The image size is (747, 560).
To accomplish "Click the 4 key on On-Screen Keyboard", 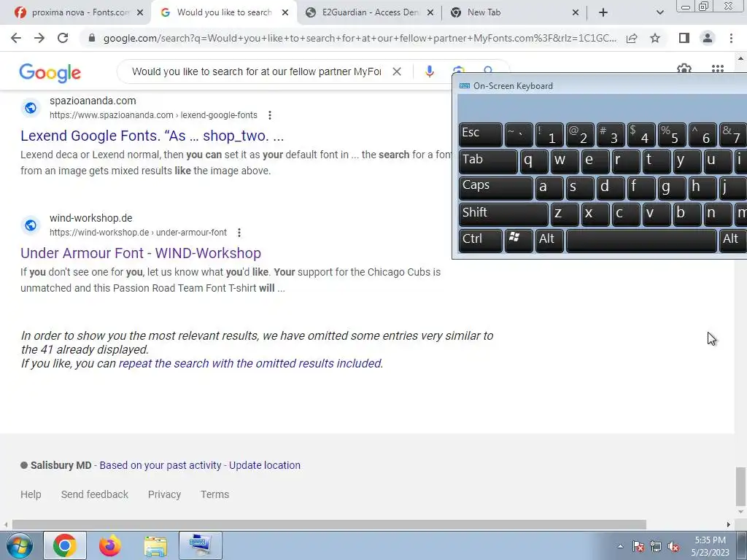I will [640, 135].
